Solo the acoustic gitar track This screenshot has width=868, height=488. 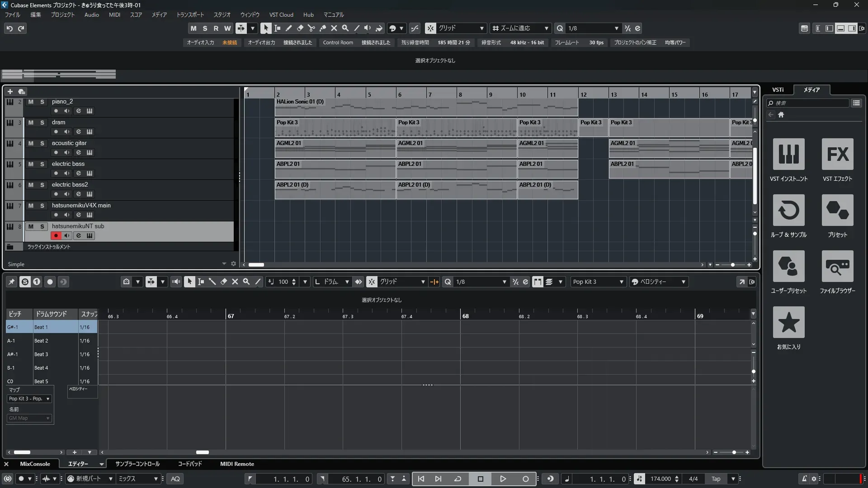pyautogui.click(x=42, y=143)
